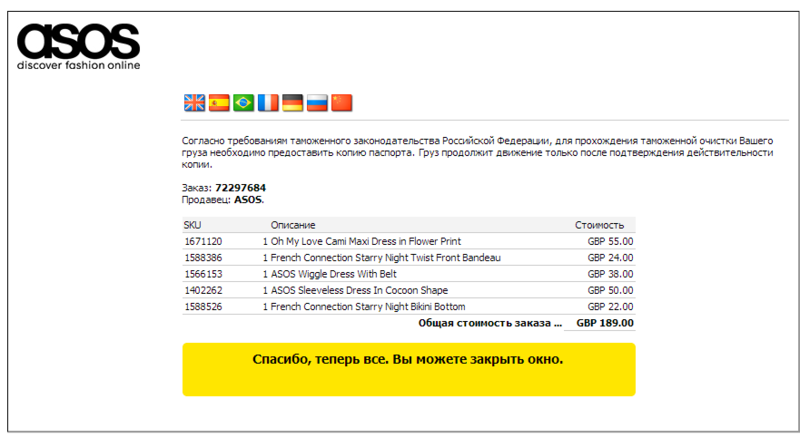Select SKU 1588526

(x=203, y=307)
